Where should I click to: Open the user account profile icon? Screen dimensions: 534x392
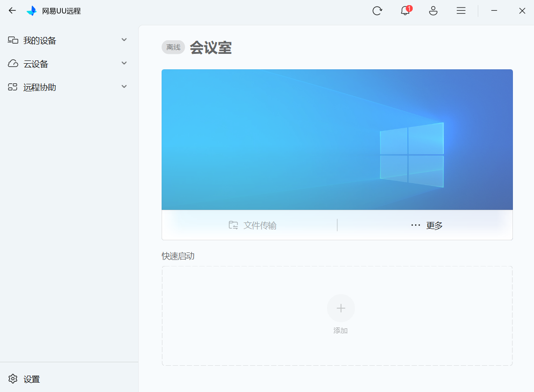pos(433,11)
